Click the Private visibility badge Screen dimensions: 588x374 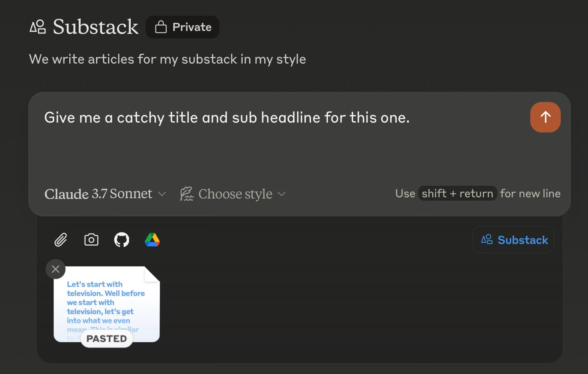click(x=182, y=27)
